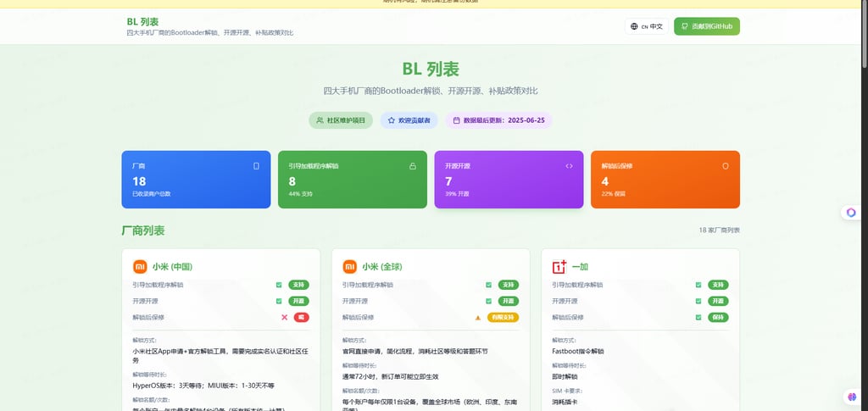868x411 pixels.
Task: Click the Fastboot指令解锁 text in 一加 card
Action: point(578,352)
